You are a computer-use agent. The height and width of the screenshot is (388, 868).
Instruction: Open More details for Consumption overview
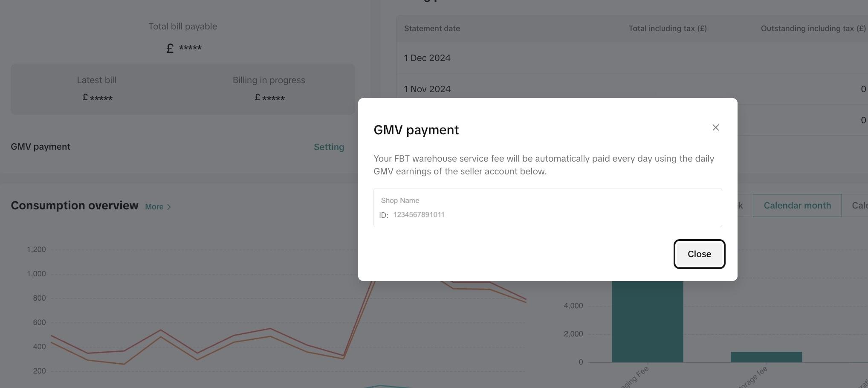click(154, 206)
